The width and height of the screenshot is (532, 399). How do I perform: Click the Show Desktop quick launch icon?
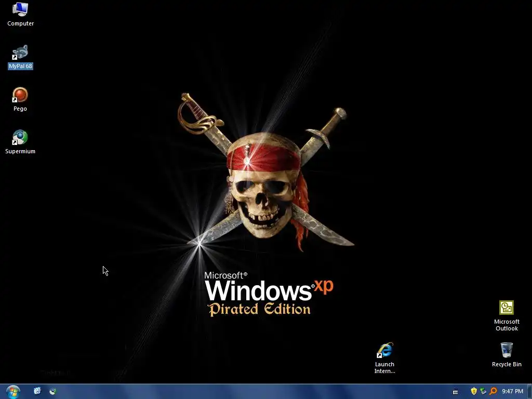(37, 391)
